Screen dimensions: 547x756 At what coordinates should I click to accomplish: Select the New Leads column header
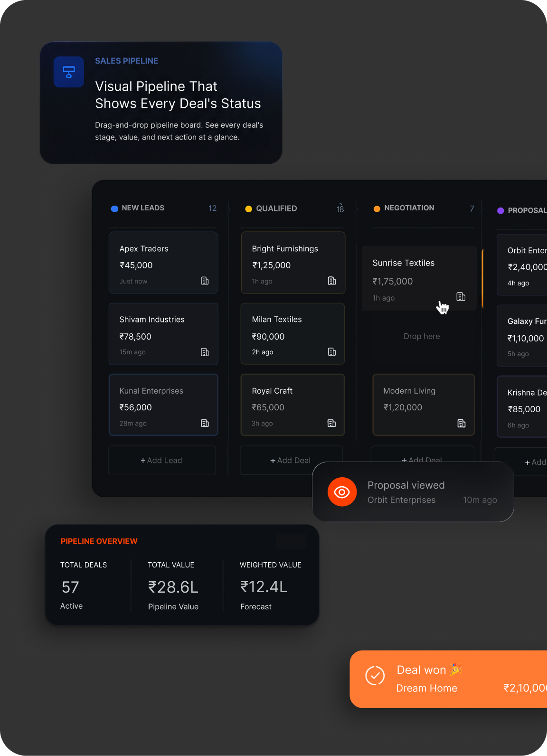pos(163,208)
